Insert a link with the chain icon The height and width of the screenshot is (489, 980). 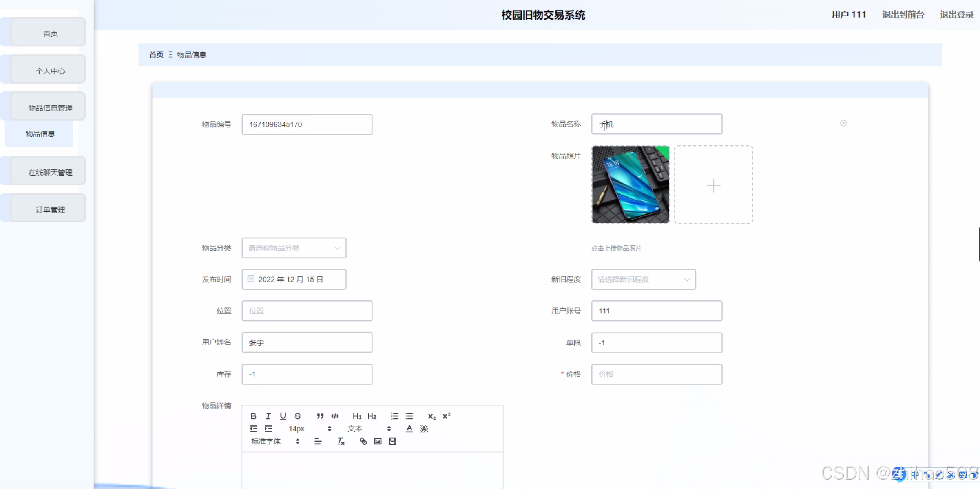pos(363,442)
